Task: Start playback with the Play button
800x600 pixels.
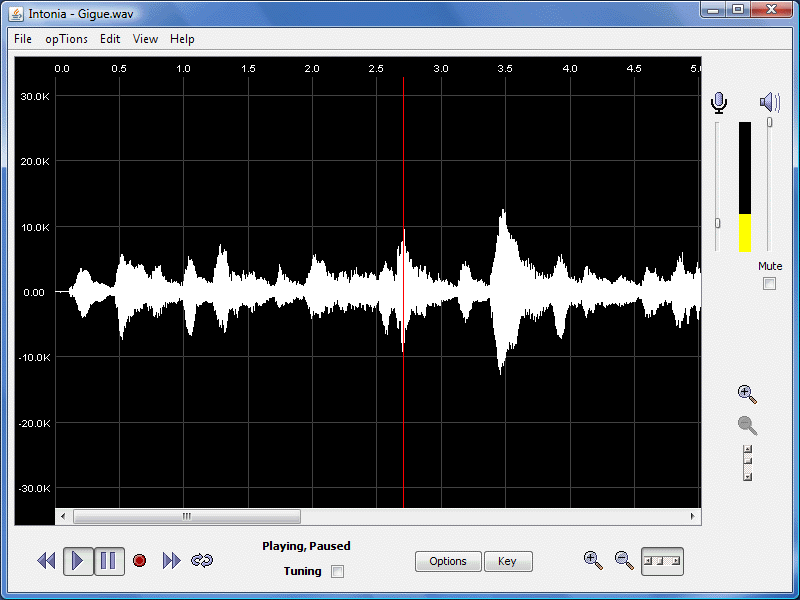Action: click(x=78, y=561)
